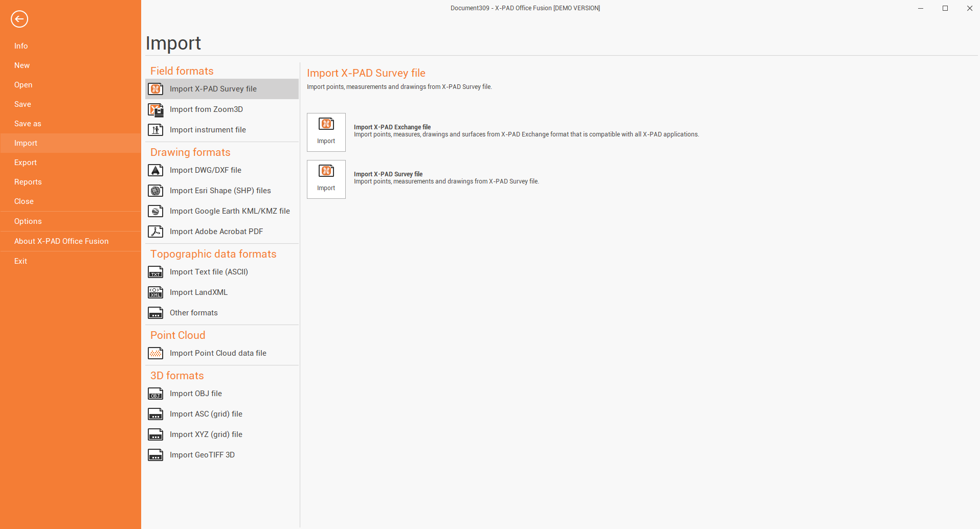980x529 pixels.
Task: Go to Reports in the sidebar
Action: click(x=28, y=182)
